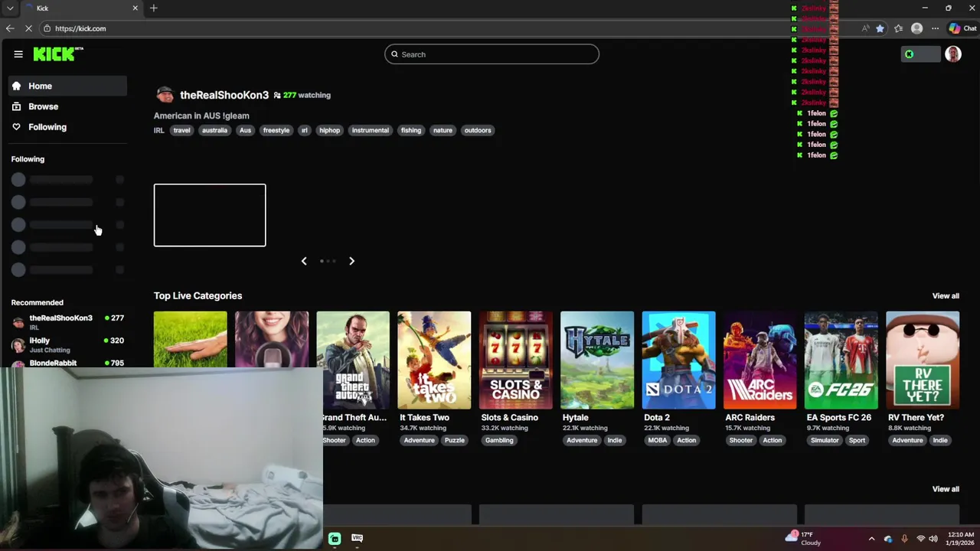
Task: Click the instrumental tag
Action: (x=370, y=130)
